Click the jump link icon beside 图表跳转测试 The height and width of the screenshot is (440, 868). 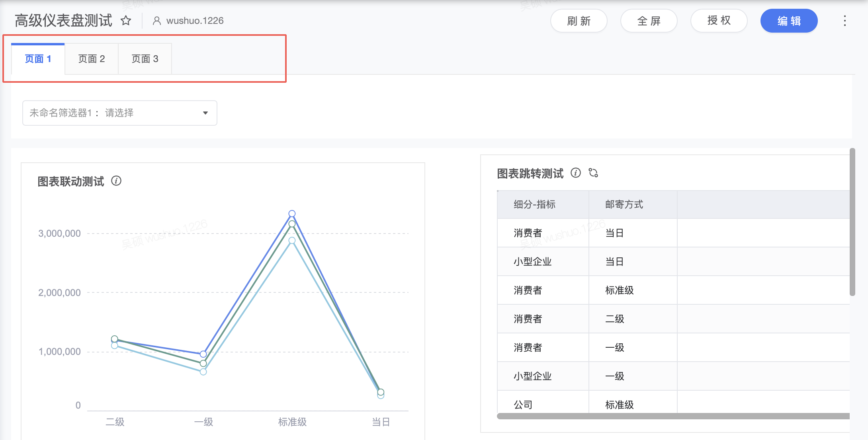pos(593,173)
